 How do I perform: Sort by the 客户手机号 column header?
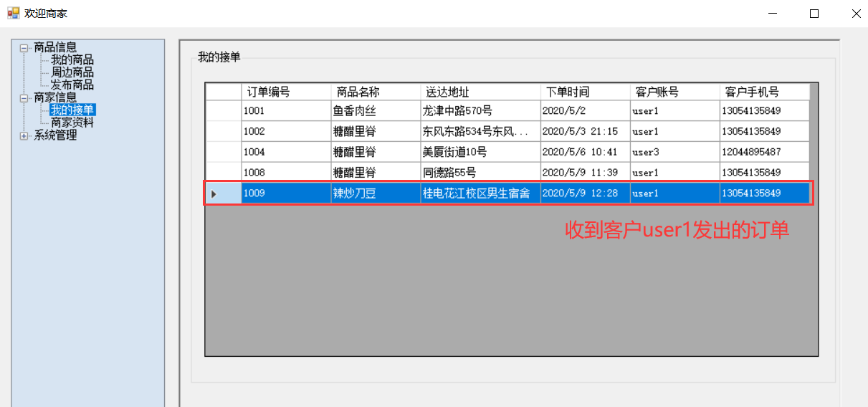pyautogui.click(x=765, y=92)
